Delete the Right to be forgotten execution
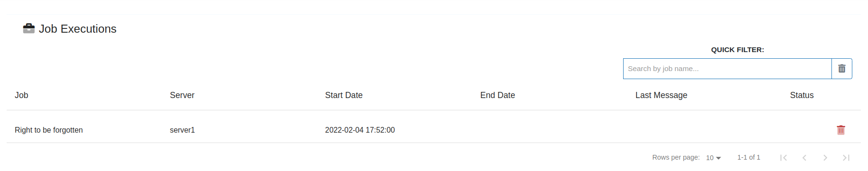The image size is (868, 171). pyautogui.click(x=841, y=130)
